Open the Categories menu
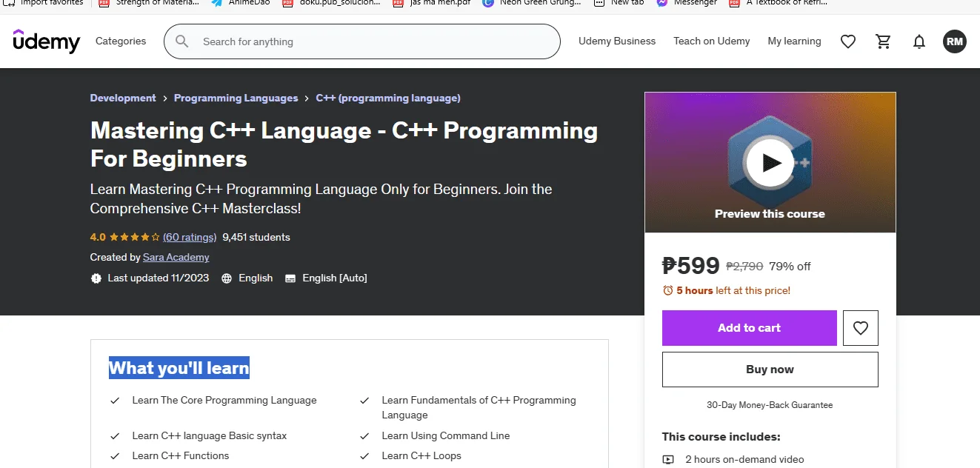980x468 pixels. coord(121,41)
